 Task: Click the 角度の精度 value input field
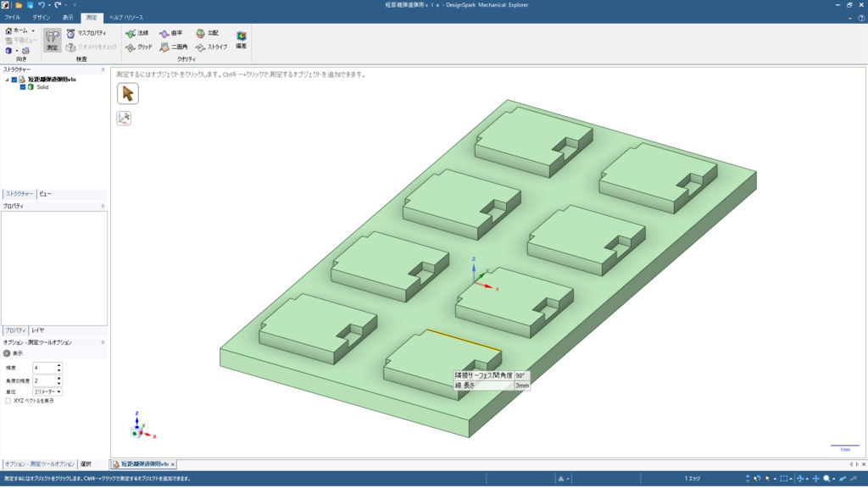(44, 380)
